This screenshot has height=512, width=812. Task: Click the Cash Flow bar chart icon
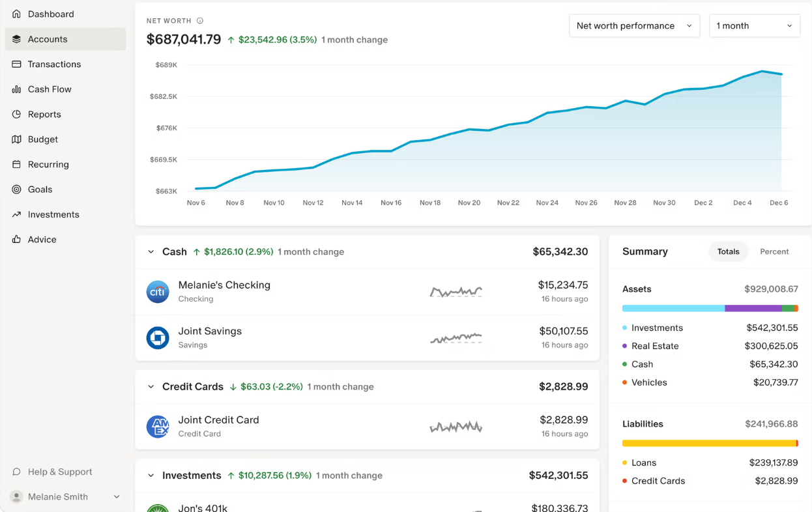(x=16, y=89)
